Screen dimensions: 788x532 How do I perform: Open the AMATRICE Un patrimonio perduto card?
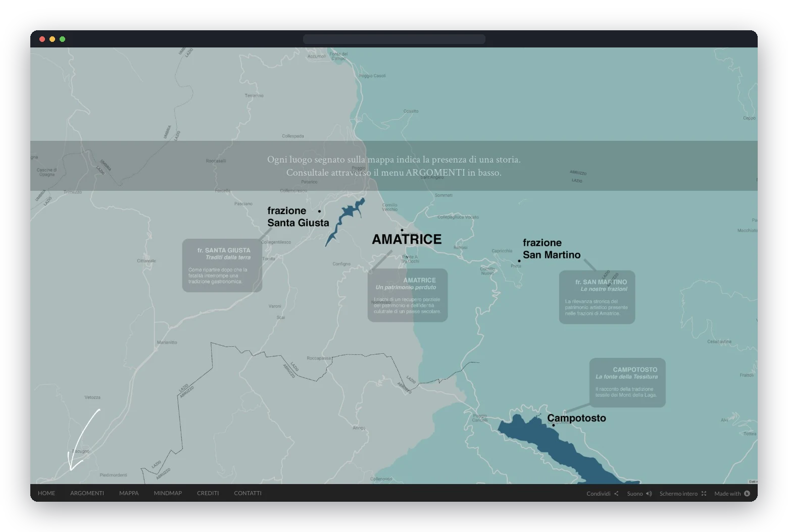coord(408,295)
